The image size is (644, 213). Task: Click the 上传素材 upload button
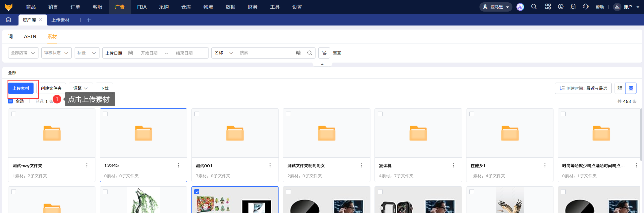(x=21, y=88)
